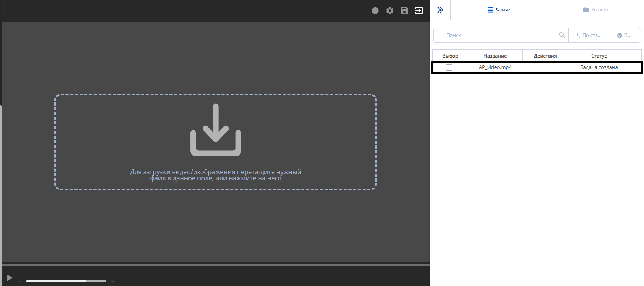This screenshot has width=644, height=286.
Task: Open the По ста... sort option
Action: (589, 35)
